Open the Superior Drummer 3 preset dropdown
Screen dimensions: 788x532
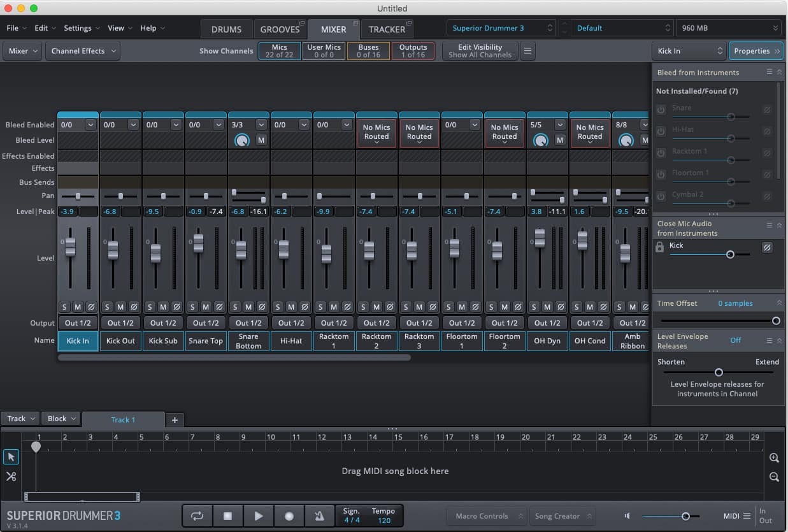[x=501, y=27]
